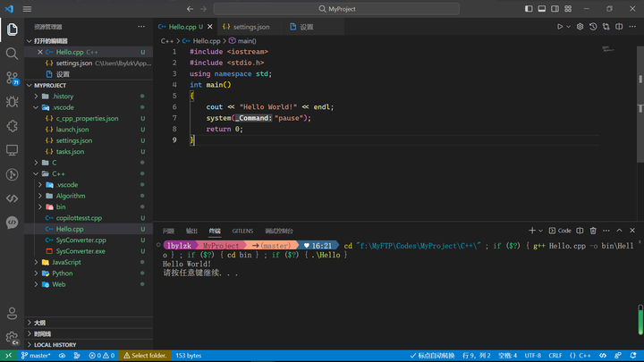This screenshot has width=644, height=362.
Task: Switch to the GITLENS panel tab
Action: click(242, 232)
